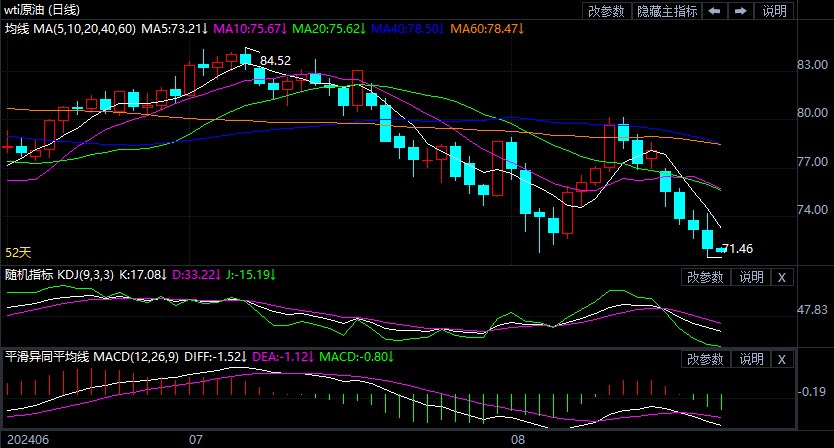The width and height of the screenshot is (834, 448).
Task: Click the J:-15.19 value
Action: pyautogui.click(x=251, y=275)
